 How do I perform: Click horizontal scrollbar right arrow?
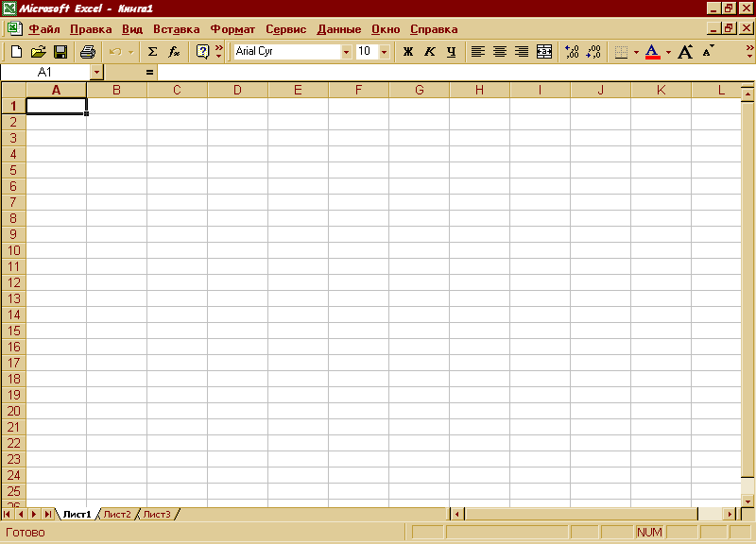coord(730,514)
